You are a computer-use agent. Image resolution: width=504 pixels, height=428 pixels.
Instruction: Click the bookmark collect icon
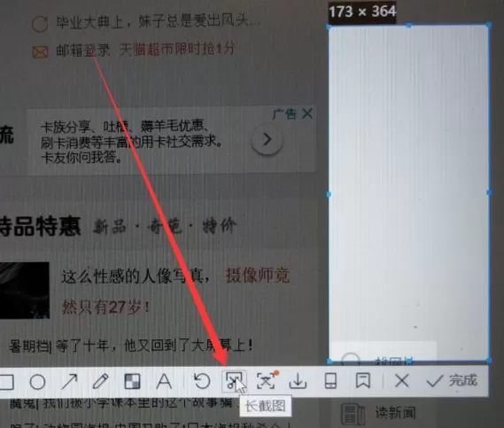click(x=363, y=381)
